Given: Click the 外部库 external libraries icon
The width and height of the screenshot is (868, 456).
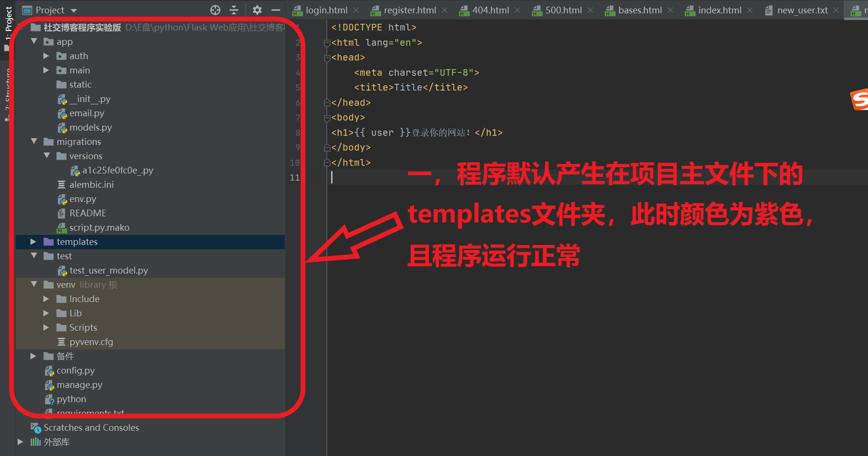Looking at the screenshot, I should (x=36, y=442).
